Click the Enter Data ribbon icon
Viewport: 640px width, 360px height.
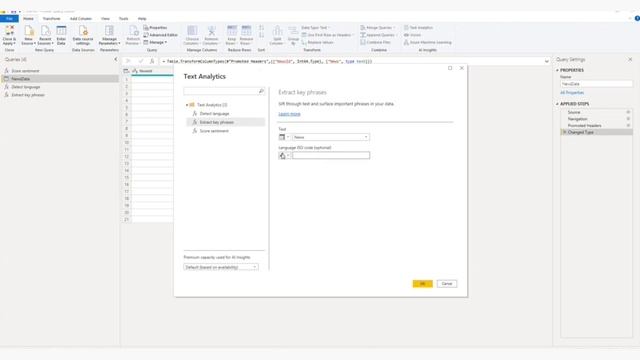(x=61, y=35)
